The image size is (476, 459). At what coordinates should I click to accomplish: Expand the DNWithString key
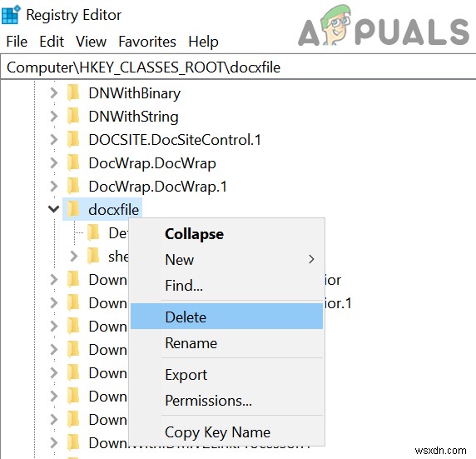pyautogui.click(x=54, y=116)
